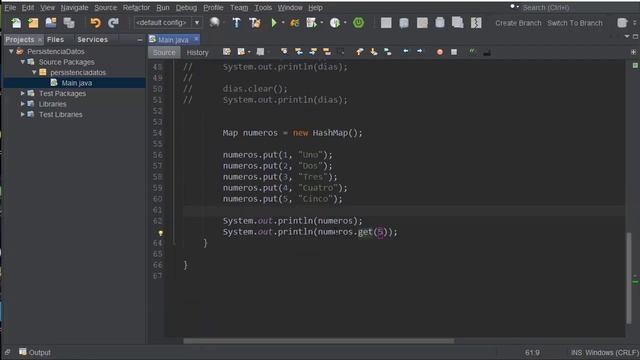Switch to the Services panel tab
640x360 pixels.
point(93,40)
